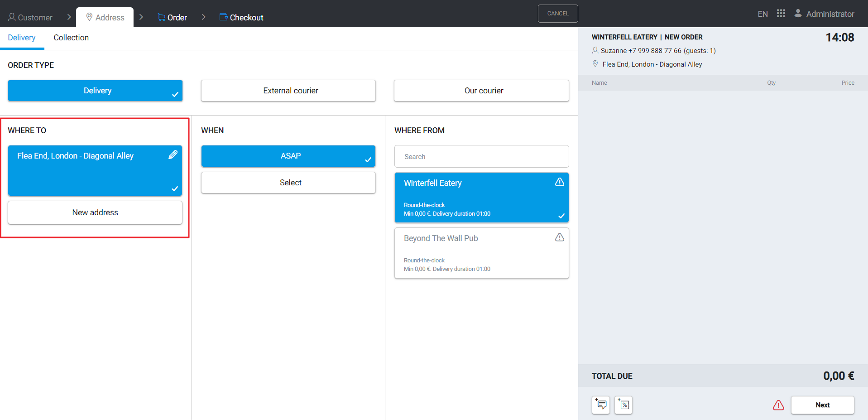Click the red warning triangle beside Next
868x420 pixels.
778,405
